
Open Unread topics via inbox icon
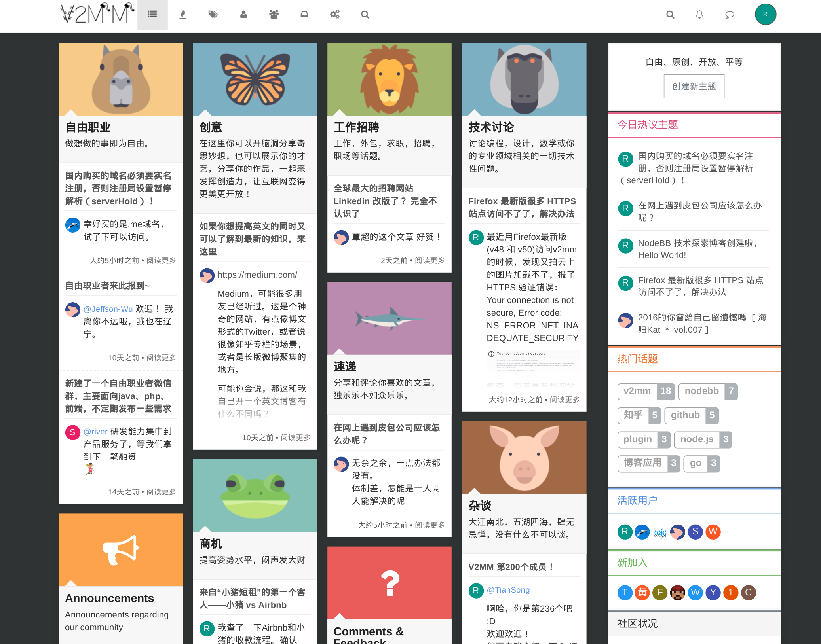tap(304, 14)
